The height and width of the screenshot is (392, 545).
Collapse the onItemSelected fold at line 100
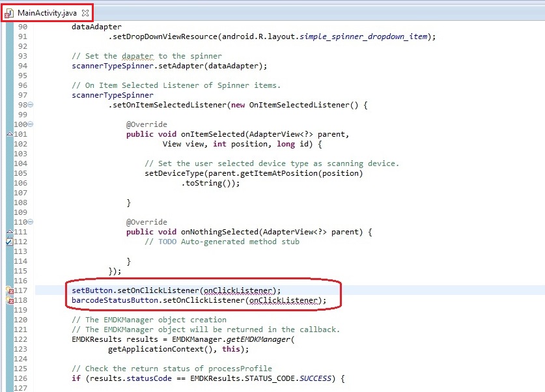click(31, 124)
